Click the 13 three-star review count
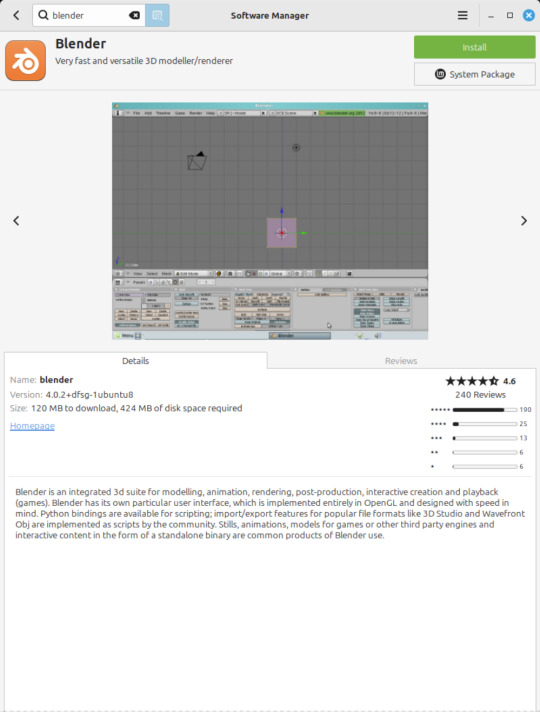540x712 pixels. pos(523,438)
